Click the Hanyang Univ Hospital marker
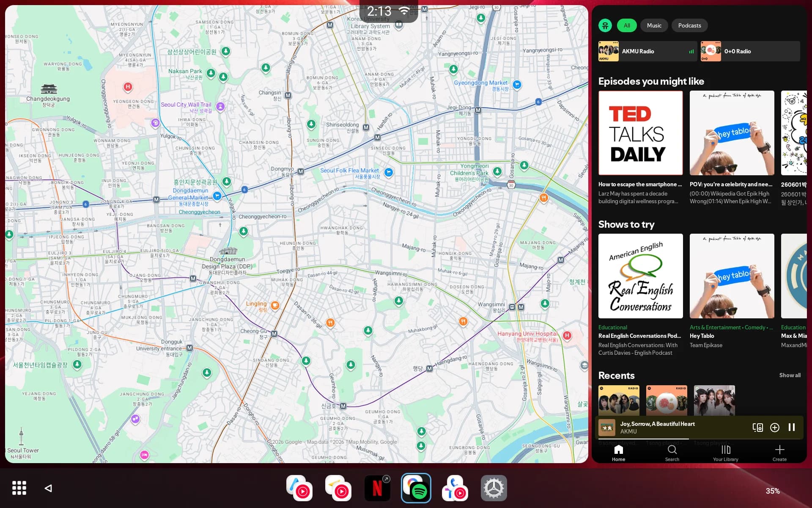Image resolution: width=812 pixels, height=508 pixels. tap(567, 336)
